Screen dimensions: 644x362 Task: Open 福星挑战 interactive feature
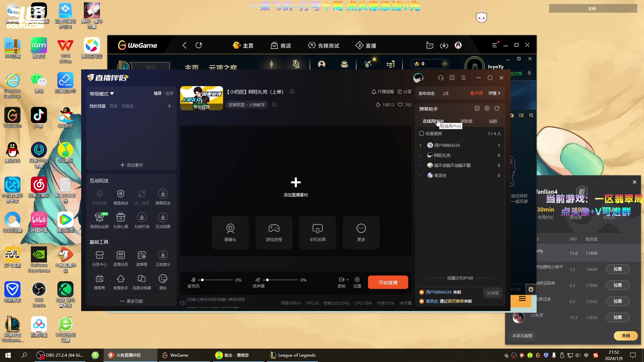[121, 197]
